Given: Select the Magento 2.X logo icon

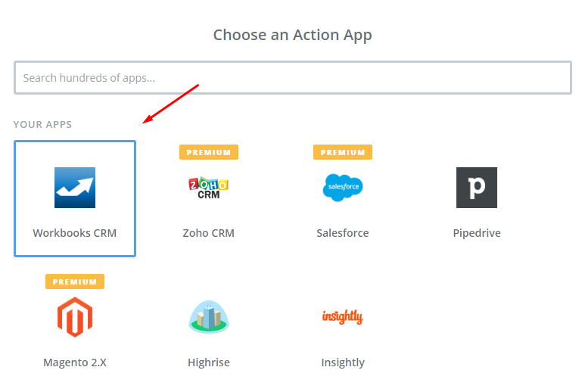Looking at the screenshot, I should tap(75, 317).
